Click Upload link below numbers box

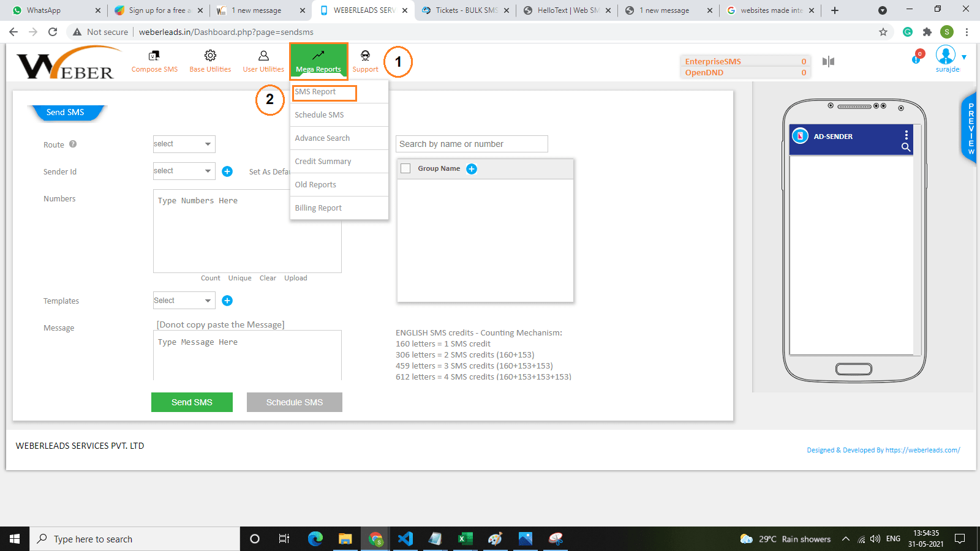(295, 278)
